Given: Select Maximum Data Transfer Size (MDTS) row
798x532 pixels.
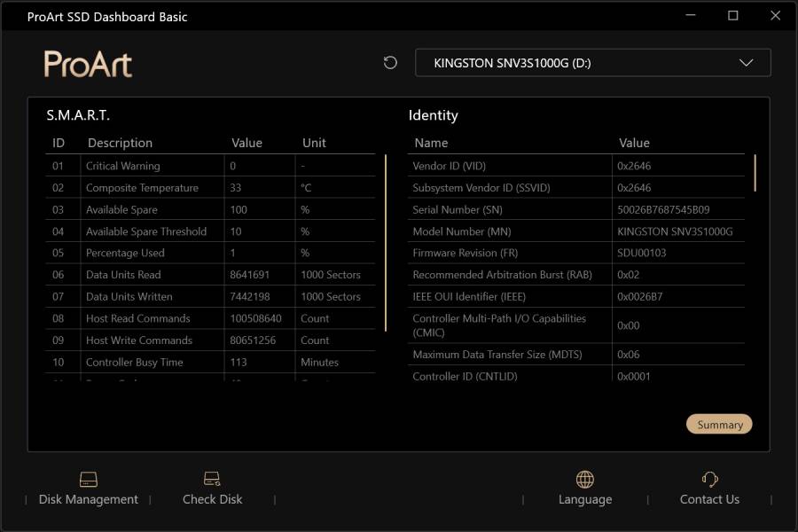Looking at the screenshot, I should [576, 355].
